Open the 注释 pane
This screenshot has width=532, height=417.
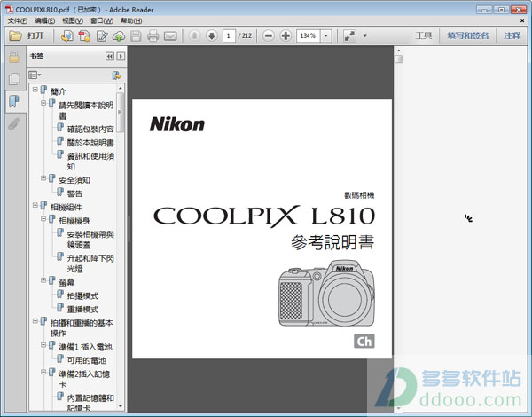coord(512,35)
